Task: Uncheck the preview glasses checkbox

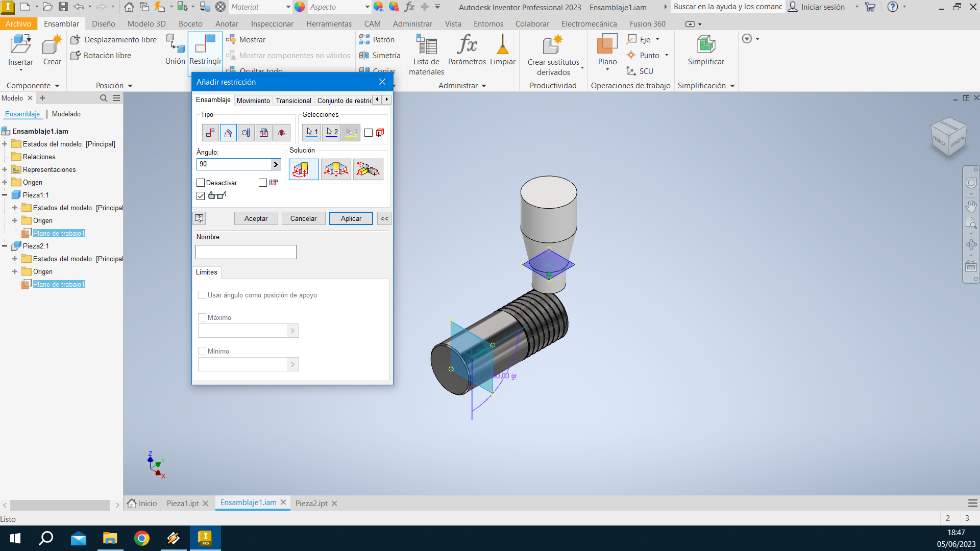Action: coord(200,195)
